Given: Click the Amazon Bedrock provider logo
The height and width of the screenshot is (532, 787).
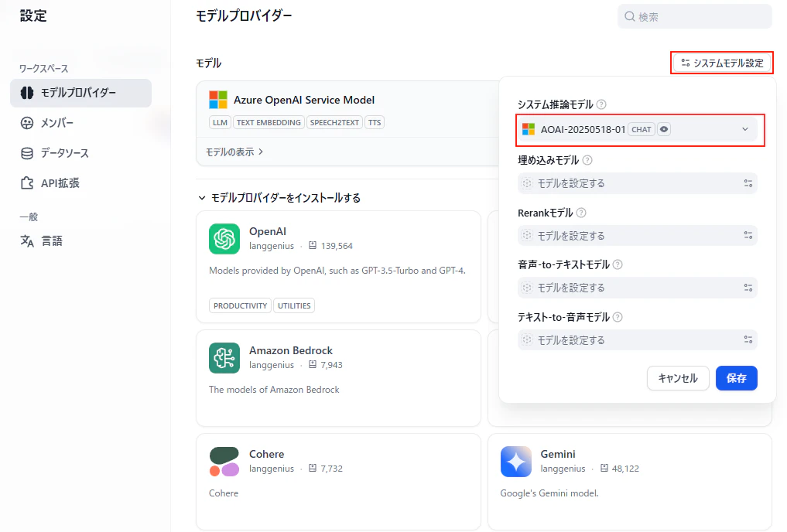Looking at the screenshot, I should pos(224,357).
